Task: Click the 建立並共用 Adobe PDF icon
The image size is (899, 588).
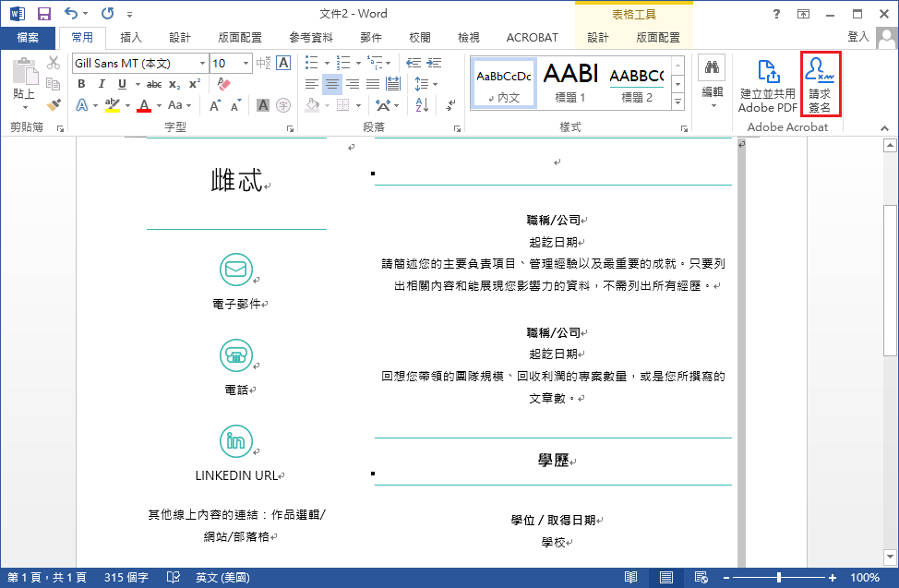Action: coord(767,84)
